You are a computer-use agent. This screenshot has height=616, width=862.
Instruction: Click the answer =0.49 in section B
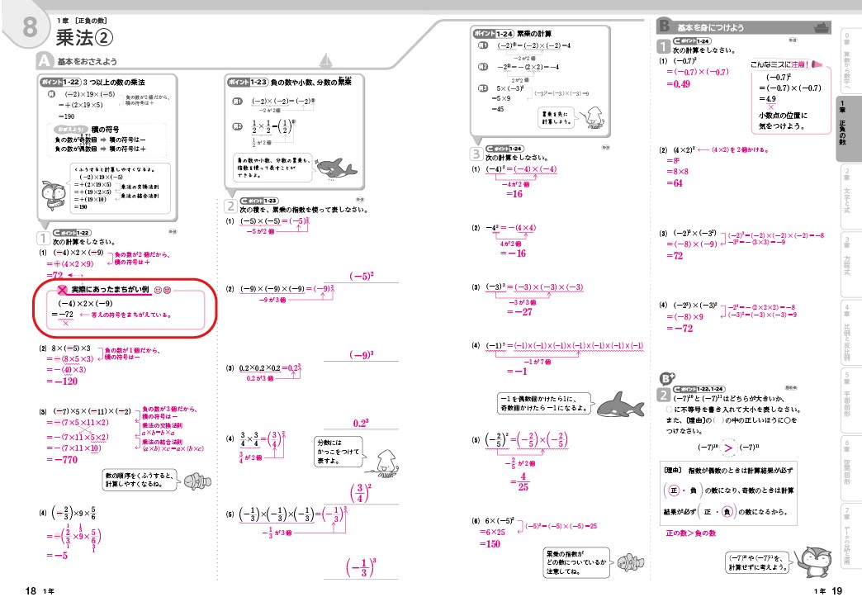pyautogui.click(x=678, y=84)
